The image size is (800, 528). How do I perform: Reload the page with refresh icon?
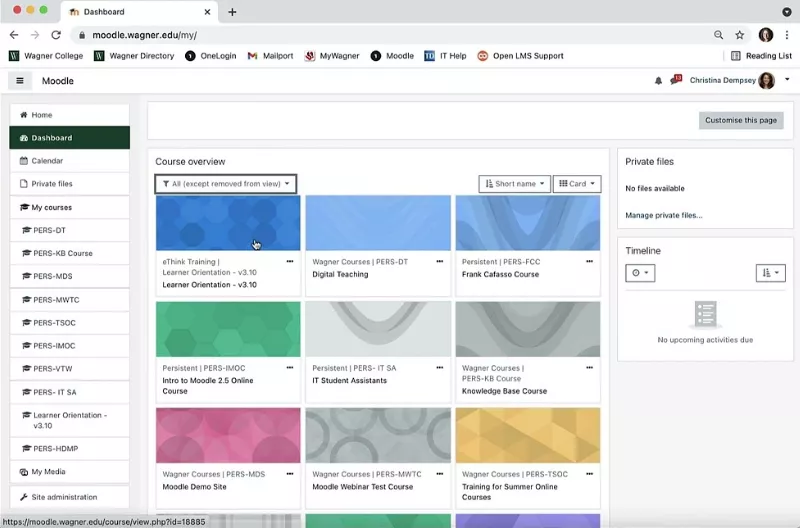pos(56,35)
